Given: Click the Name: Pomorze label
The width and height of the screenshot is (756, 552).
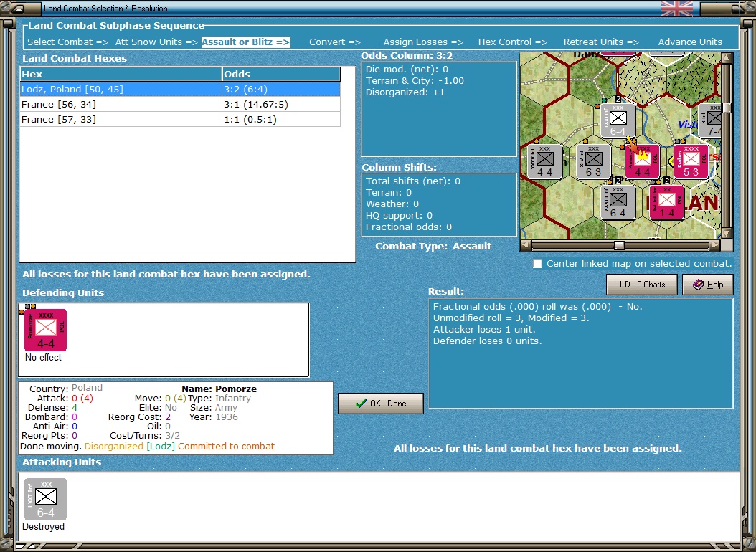Looking at the screenshot, I should point(219,389).
